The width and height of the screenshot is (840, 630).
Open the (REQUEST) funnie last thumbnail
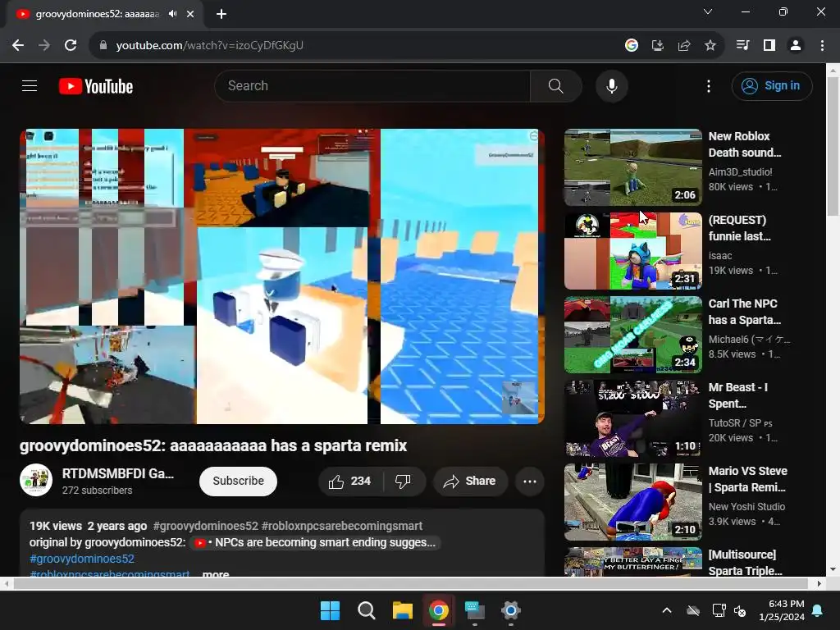click(632, 251)
